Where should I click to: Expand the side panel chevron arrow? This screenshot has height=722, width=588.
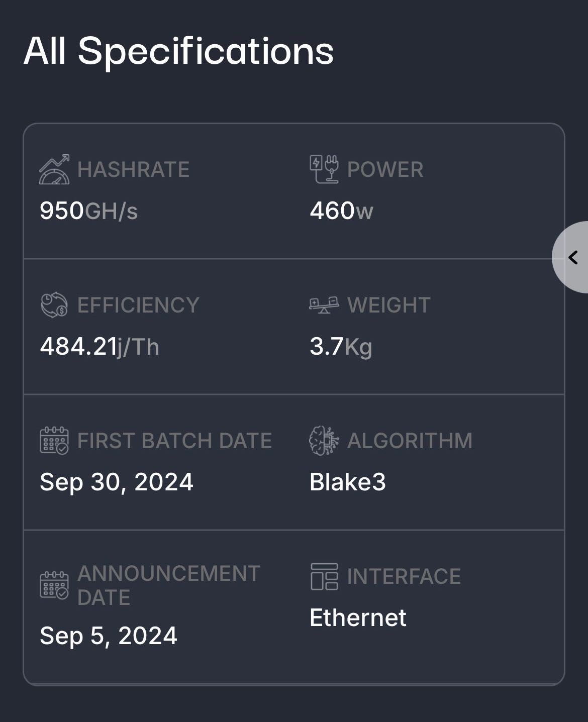click(x=572, y=257)
